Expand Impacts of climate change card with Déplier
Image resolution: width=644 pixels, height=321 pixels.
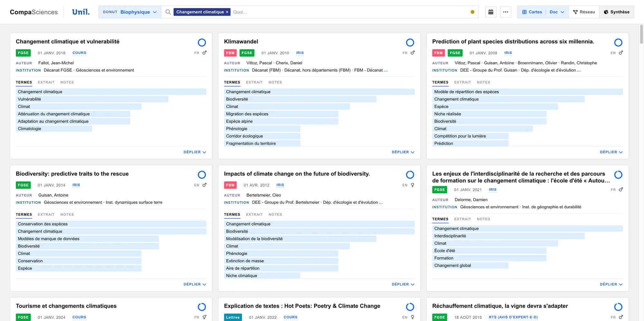(x=403, y=284)
